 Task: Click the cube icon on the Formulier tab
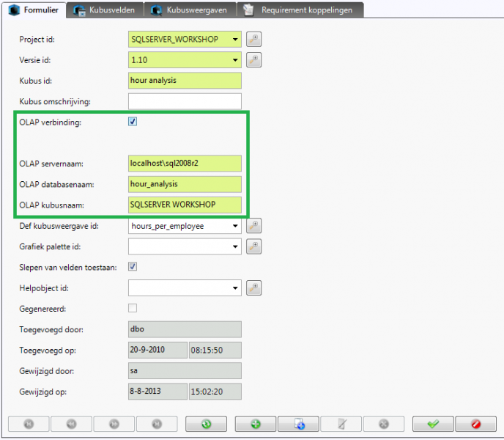pyautogui.click(x=14, y=10)
